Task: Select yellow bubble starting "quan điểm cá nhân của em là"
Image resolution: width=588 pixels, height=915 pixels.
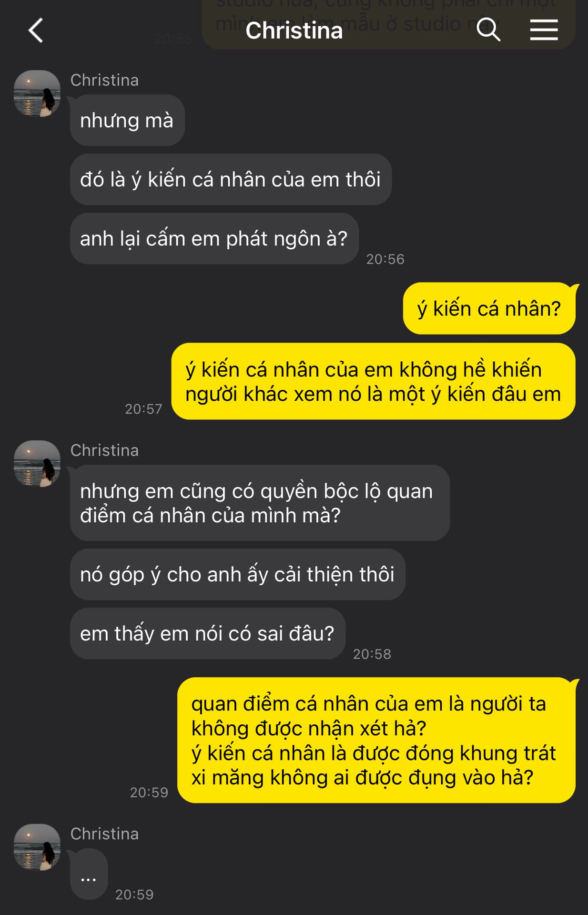Action: pyautogui.click(x=376, y=741)
